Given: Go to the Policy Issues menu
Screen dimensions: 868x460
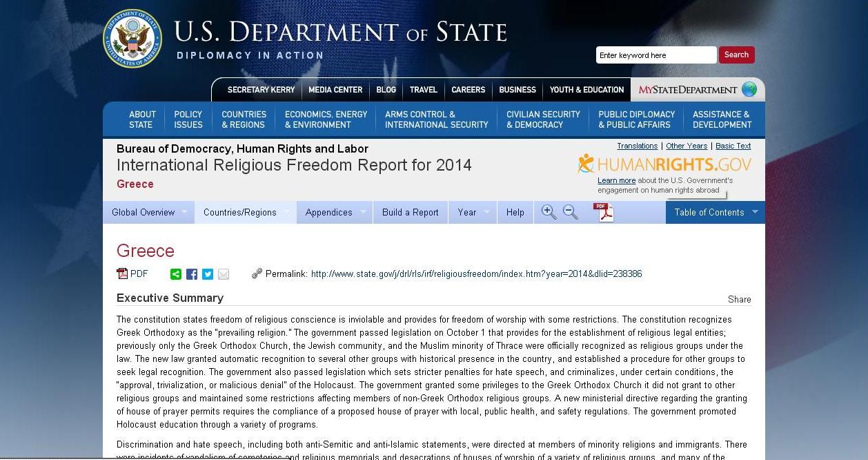Looking at the screenshot, I should (x=188, y=119).
